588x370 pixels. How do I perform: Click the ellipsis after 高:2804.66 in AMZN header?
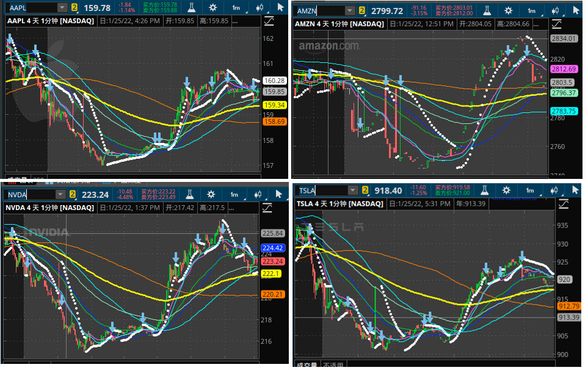[x=536, y=25]
